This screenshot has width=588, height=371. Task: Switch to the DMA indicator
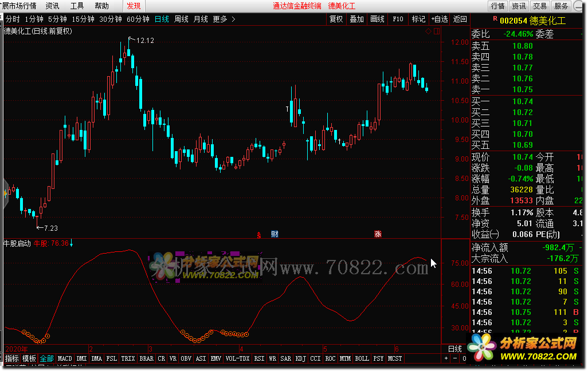97,358
